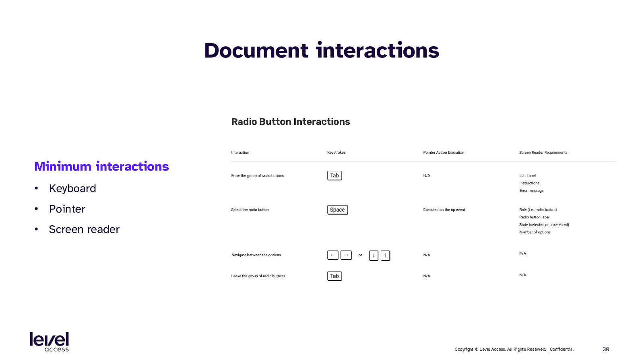Click 'Executed on the up event' text
Screen dimensions: 644x362
point(444,210)
